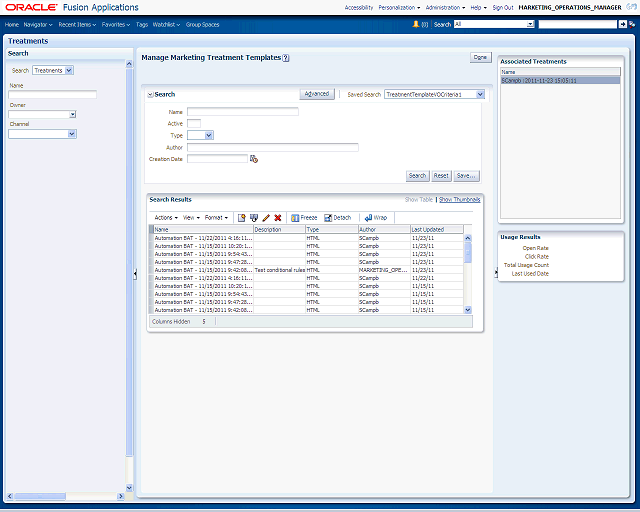Click the Done button
This screenshot has height=512, width=640.
click(480, 58)
